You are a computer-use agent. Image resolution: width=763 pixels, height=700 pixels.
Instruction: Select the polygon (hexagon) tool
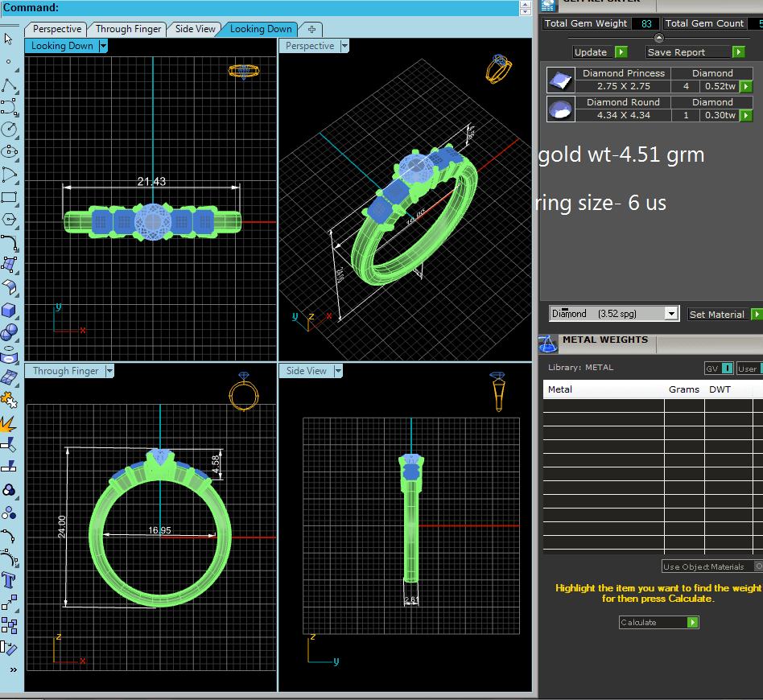tap(9, 219)
